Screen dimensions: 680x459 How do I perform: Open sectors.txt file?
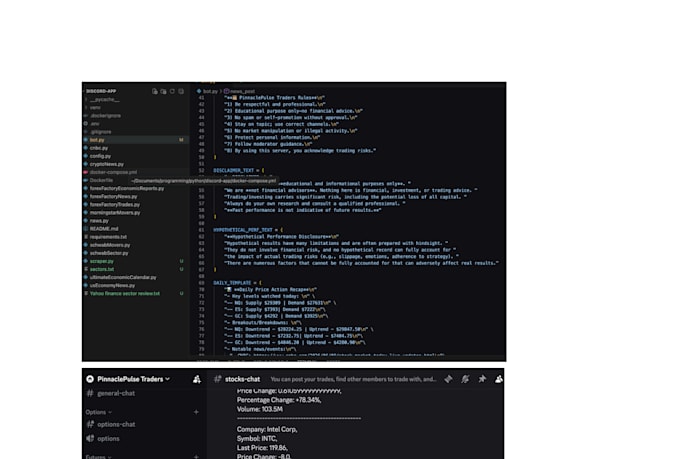click(102, 269)
